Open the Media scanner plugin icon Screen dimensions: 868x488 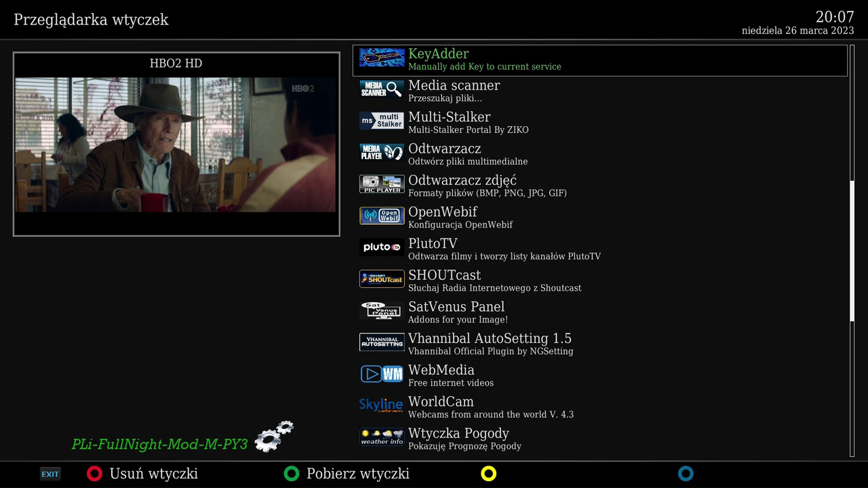(382, 89)
